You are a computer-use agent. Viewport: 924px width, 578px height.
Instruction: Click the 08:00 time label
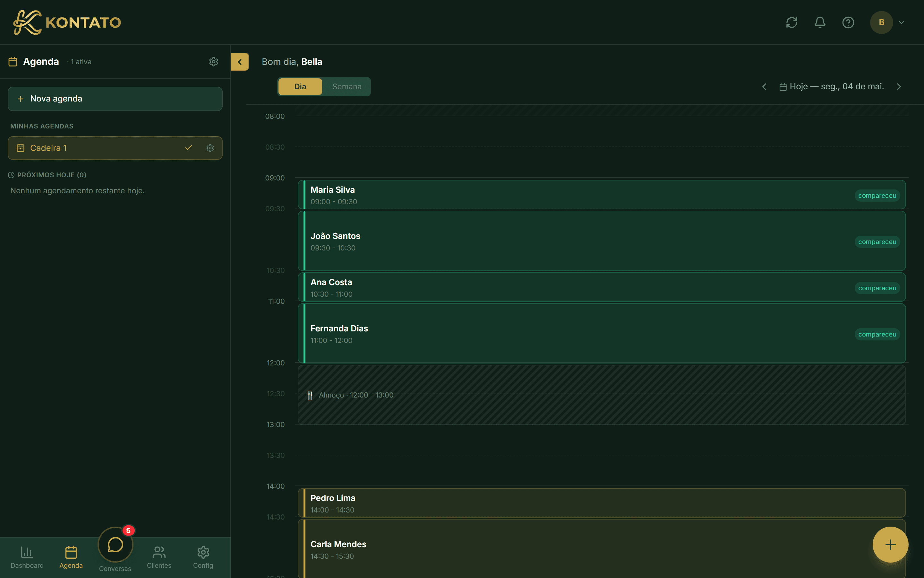pyautogui.click(x=275, y=116)
